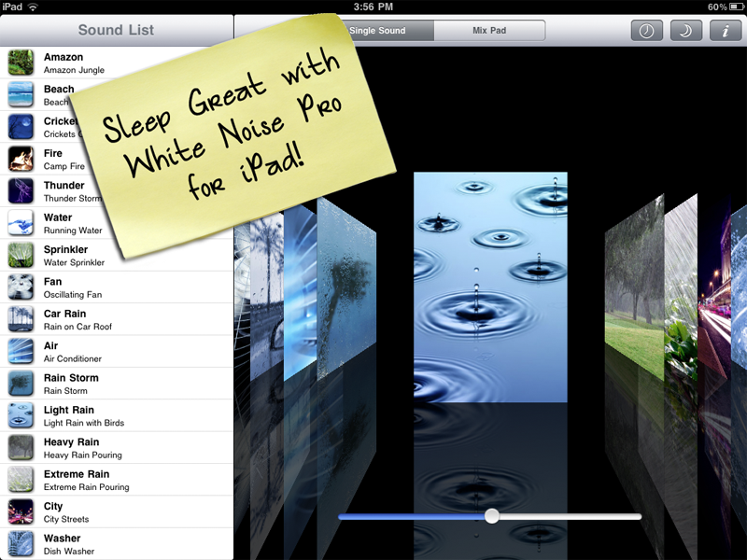Open the info icon button
The height and width of the screenshot is (560, 747).
pos(726,31)
